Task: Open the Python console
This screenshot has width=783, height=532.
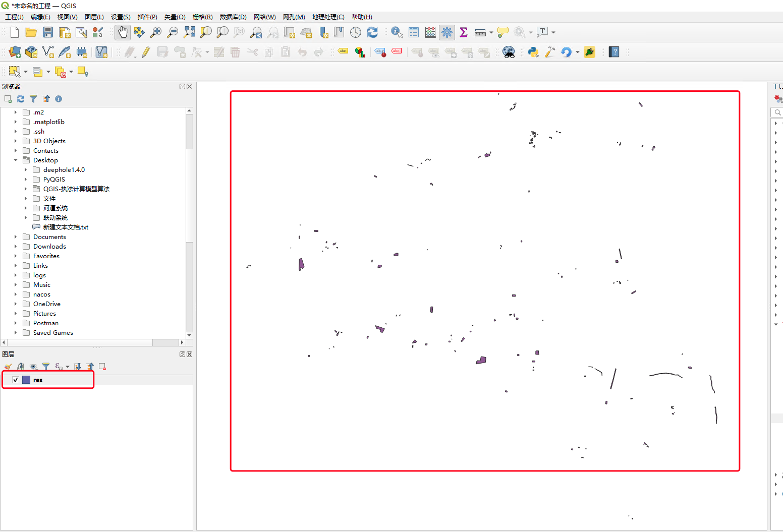Action: pos(533,52)
